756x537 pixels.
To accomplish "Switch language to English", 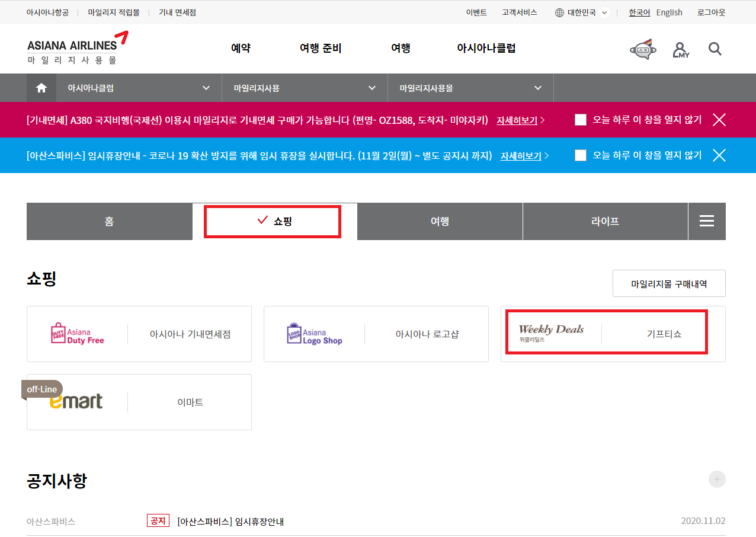I will tap(669, 12).
